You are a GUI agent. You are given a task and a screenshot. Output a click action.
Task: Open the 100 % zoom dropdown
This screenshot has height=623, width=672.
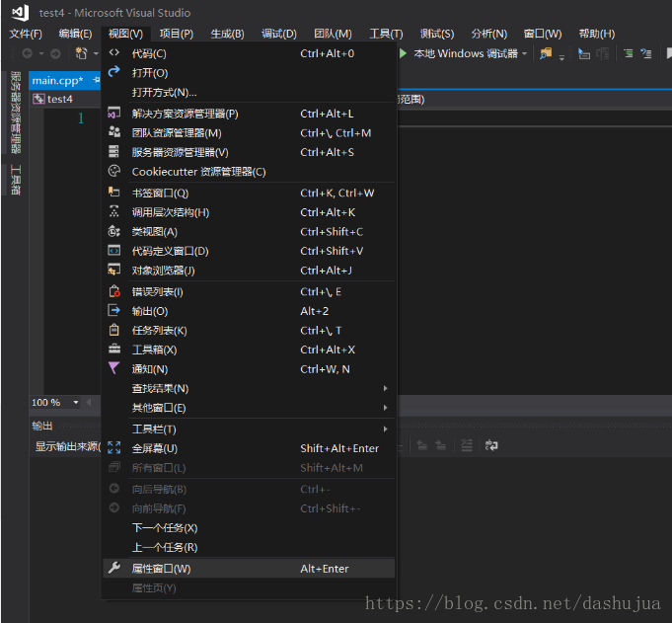click(x=76, y=402)
